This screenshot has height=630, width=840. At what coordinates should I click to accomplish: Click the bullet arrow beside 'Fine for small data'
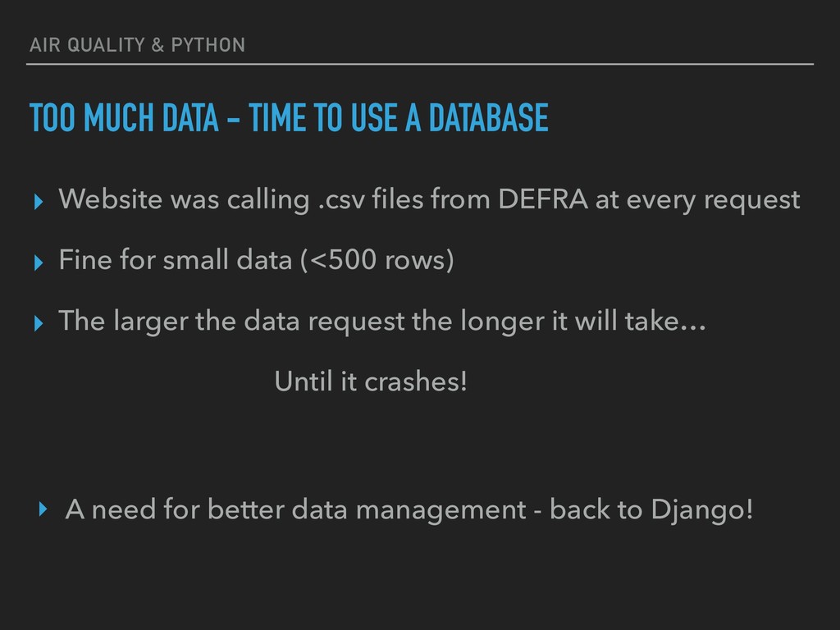pyautogui.click(x=38, y=262)
